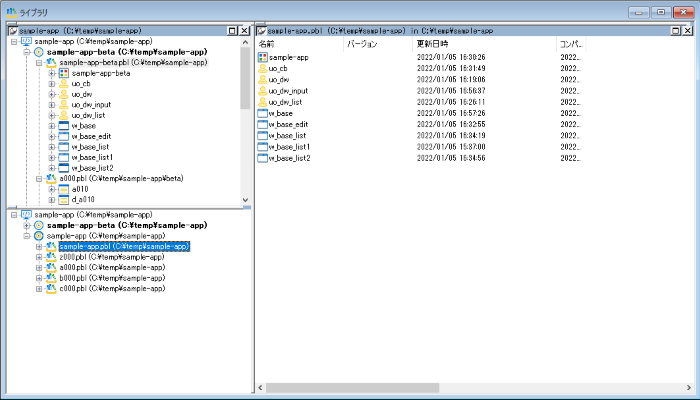
Task: Expand the b000.pbl library in the lower tree
Action: (x=39, y=278)
